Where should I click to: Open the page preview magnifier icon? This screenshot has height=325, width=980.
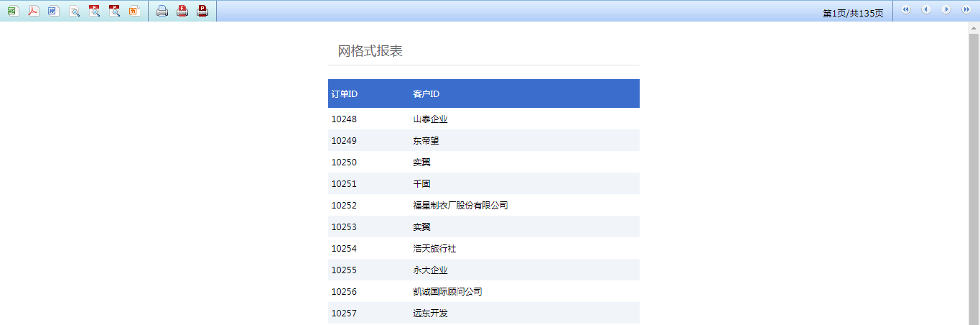tap(74, 11)
